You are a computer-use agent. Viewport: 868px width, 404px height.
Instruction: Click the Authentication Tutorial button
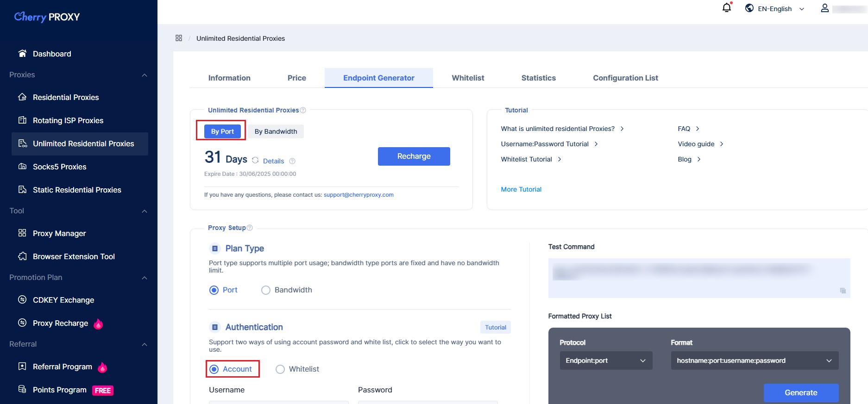click(496, 327)
